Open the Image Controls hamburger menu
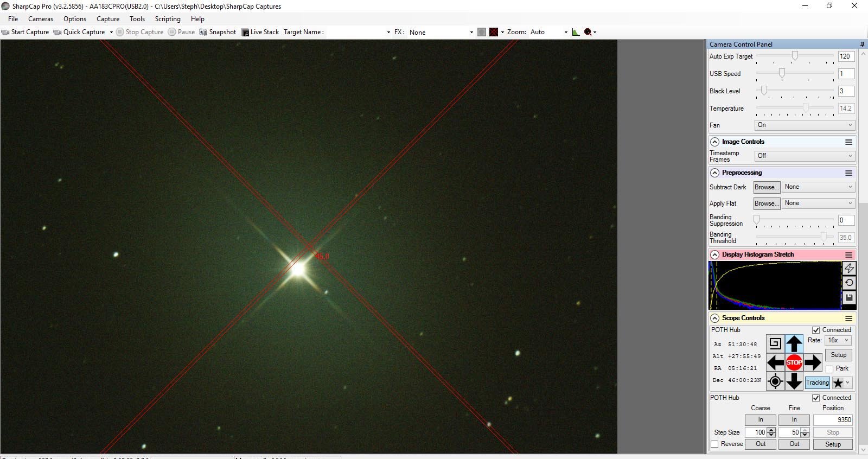Viewport: 868px width, 459px height. coord(848,142)
